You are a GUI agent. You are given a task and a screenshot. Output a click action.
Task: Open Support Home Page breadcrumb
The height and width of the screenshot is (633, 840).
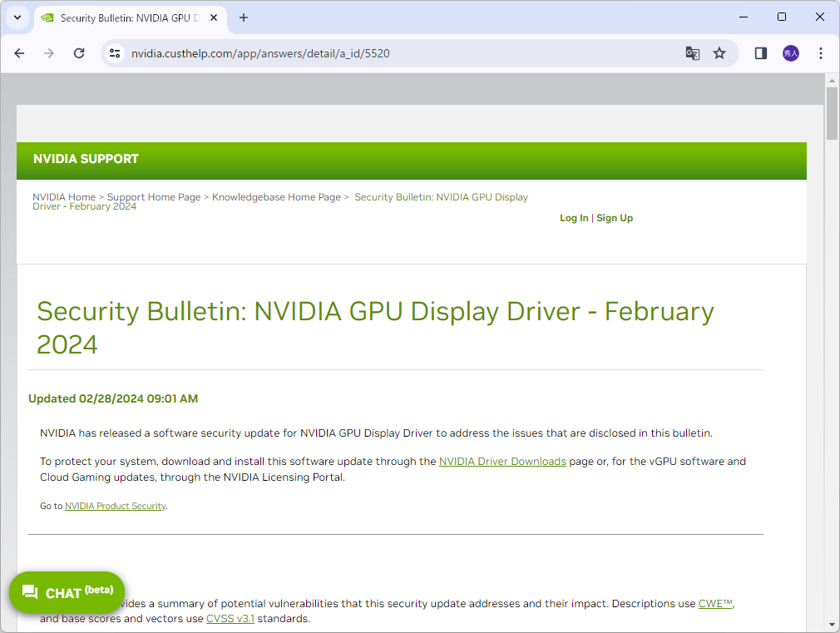[x=154, y=197]
